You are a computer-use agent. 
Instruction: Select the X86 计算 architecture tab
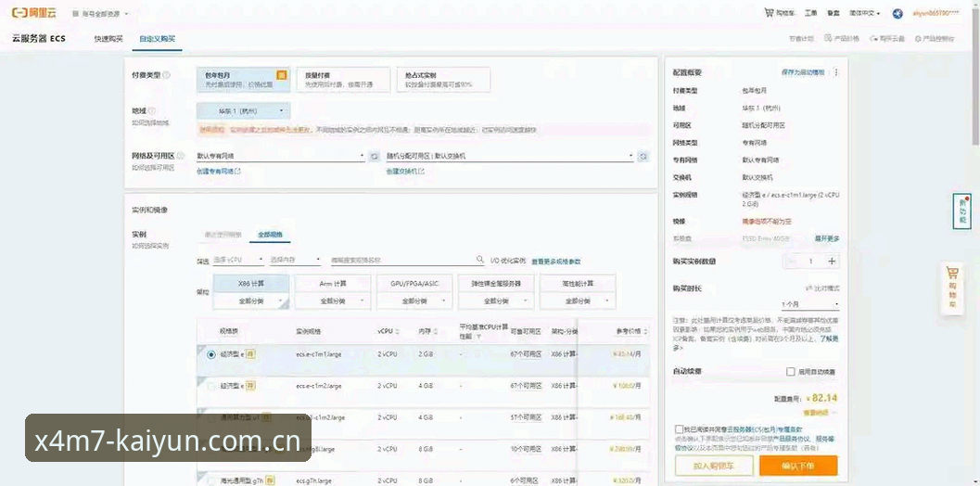tap(251, 283)
